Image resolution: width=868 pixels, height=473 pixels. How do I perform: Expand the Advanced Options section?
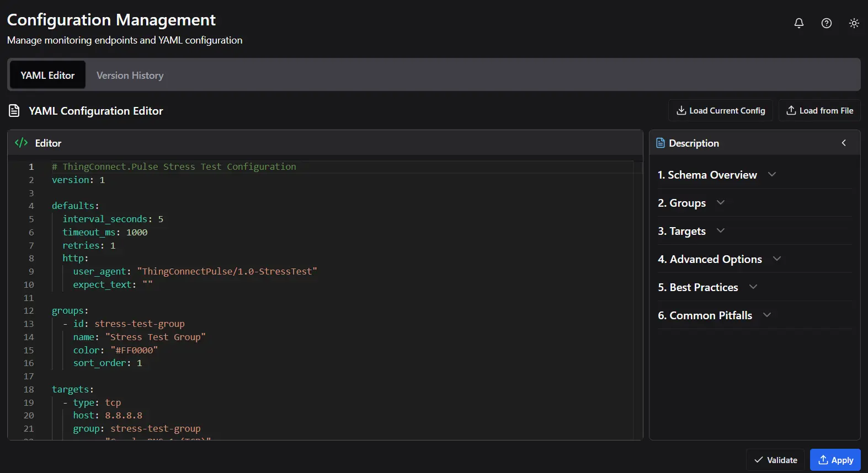pos(719,259)
